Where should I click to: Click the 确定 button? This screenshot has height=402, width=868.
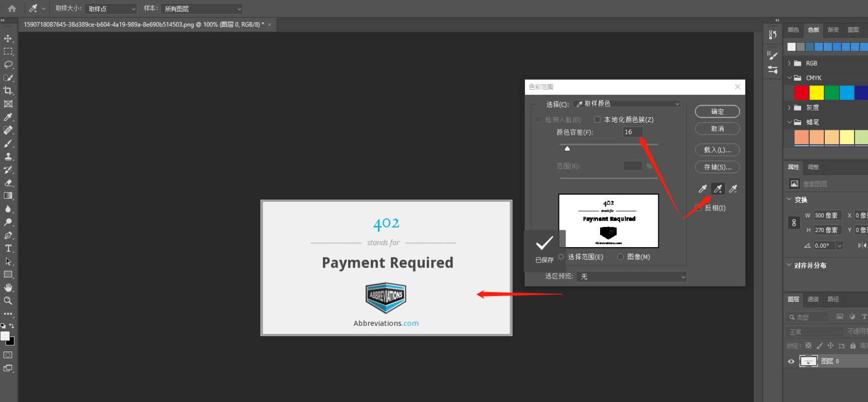pos(717,112)
